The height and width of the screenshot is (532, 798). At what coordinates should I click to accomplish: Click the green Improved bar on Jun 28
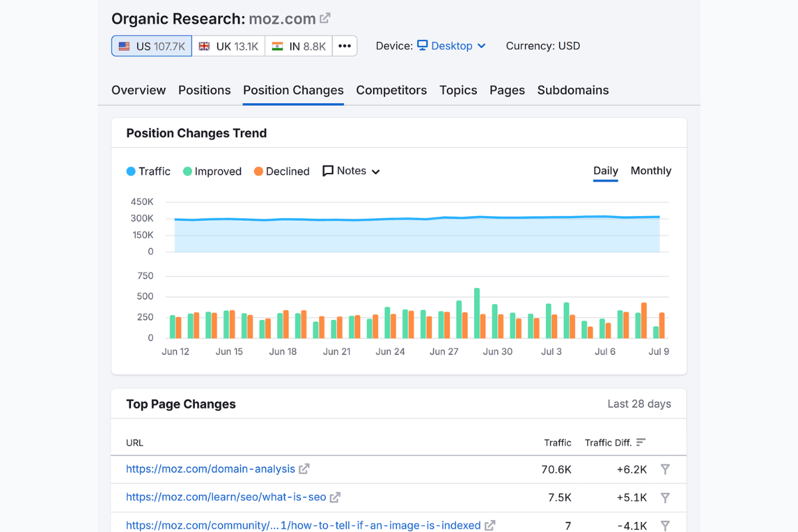tap(458, 319)
